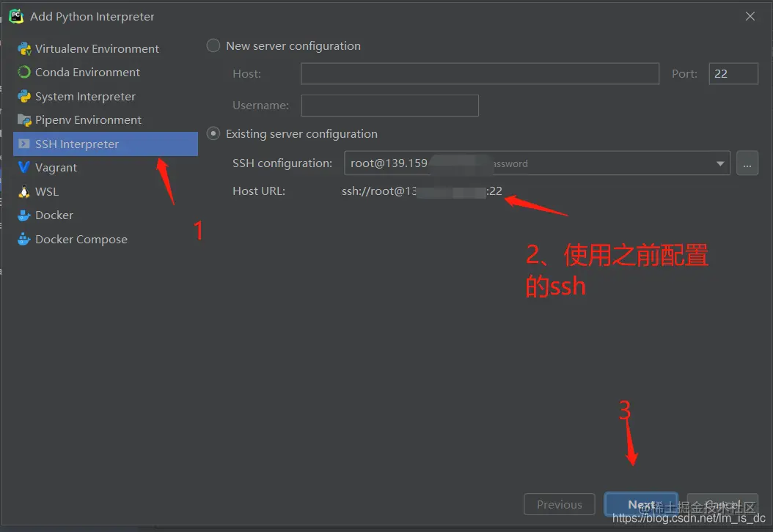Close the Add Python Interpreter dialog
This screenshot has width=773, height=532.
(x=750, y=16)
